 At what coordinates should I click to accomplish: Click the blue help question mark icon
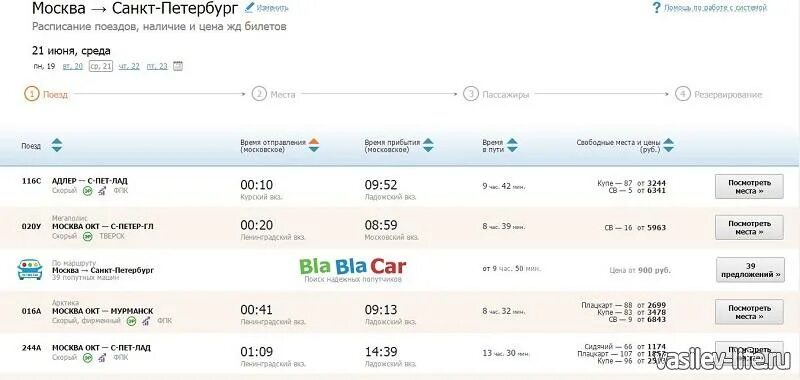click(657, 8)
